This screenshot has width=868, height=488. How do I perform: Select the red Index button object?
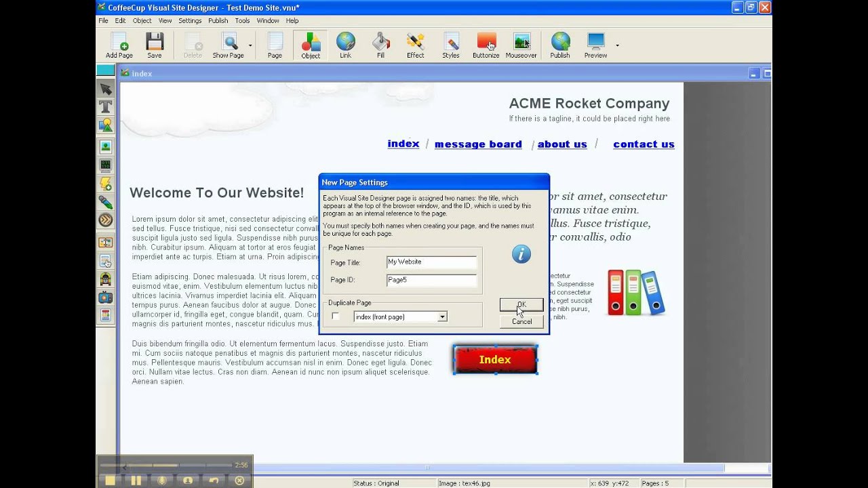[495, 360]
